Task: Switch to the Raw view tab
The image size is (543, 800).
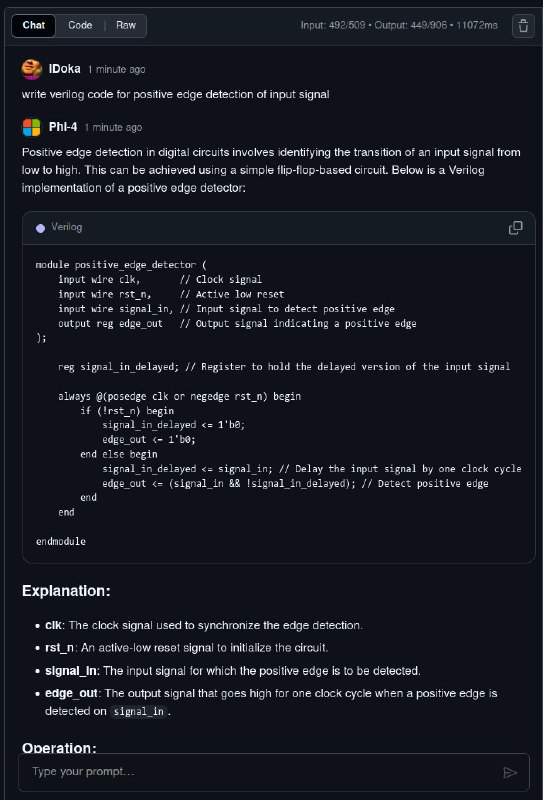Action: click(x=126, y=26)
